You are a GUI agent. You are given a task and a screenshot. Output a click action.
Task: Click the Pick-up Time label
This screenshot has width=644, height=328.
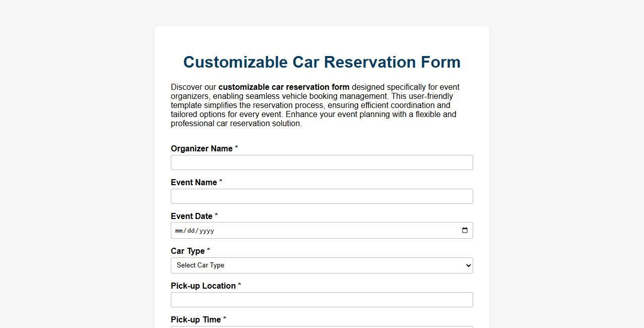[196, 319]
